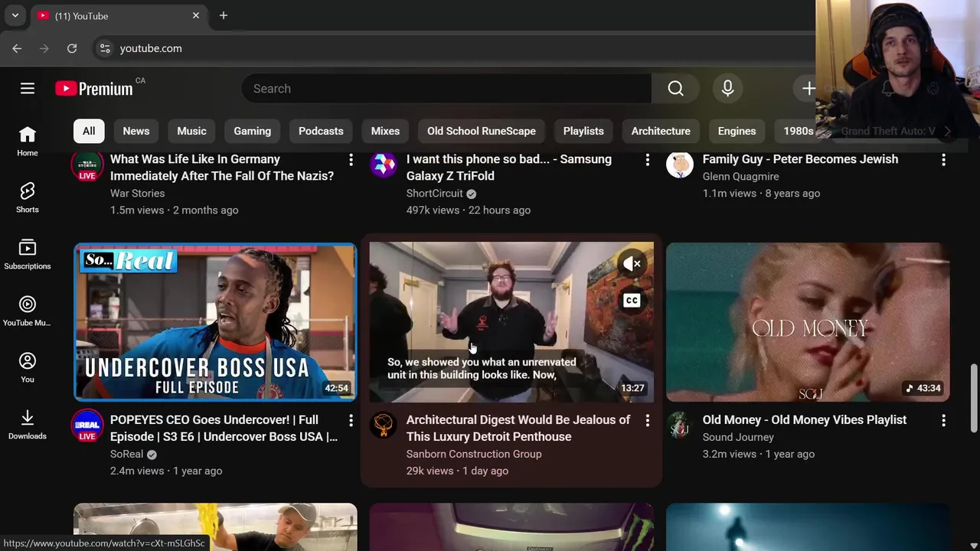Open Shorts in sidebar
The width and height of the screenshot is (980, 551).
click(x=28, y=198)
